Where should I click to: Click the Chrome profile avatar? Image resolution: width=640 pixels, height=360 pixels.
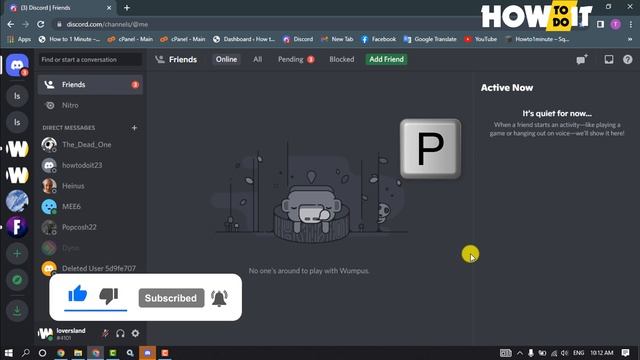616,24
